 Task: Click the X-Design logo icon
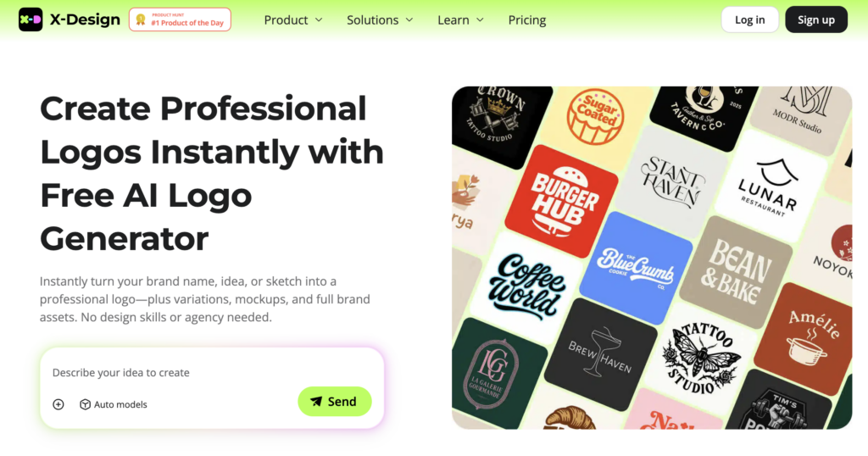pyautogui.click(x=31, y=19)
